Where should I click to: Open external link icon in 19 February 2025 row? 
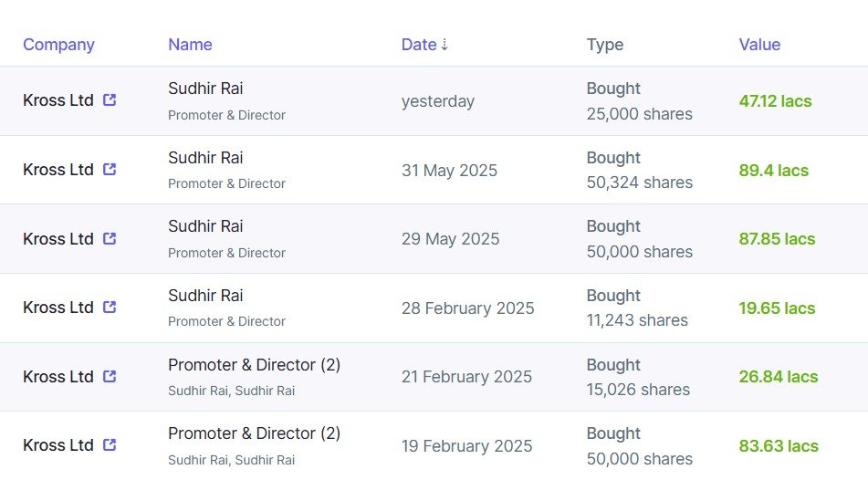point(110,444)
